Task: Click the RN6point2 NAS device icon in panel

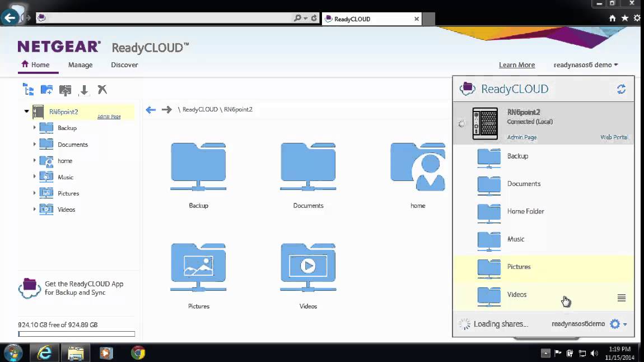Action: (x=485, y=124)
